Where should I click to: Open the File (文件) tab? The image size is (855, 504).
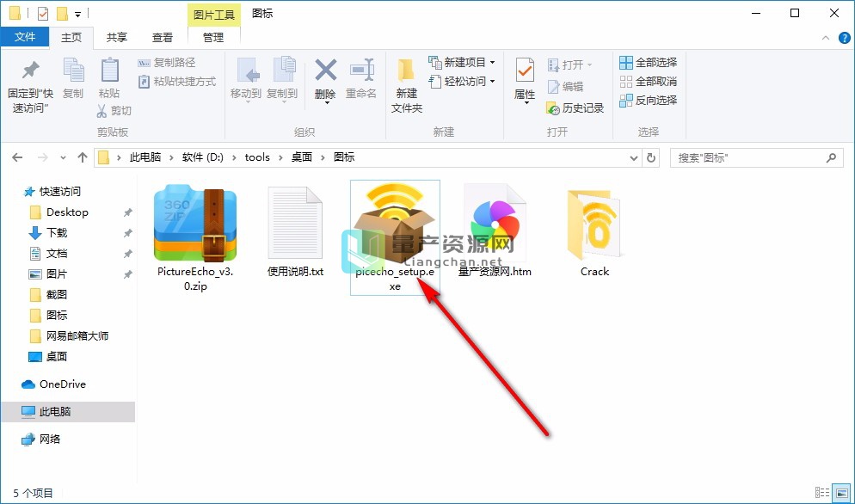point(25,37)
